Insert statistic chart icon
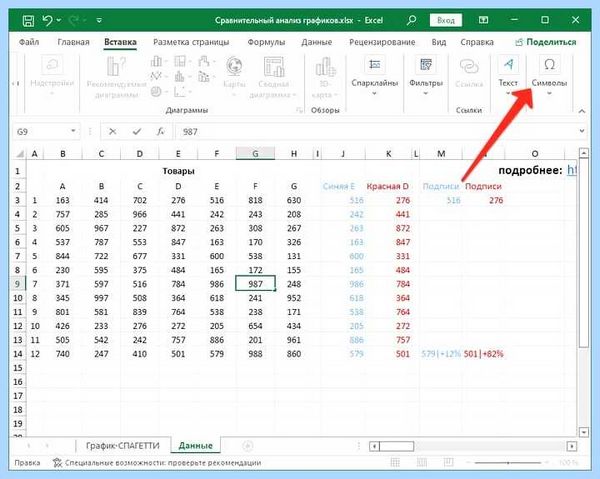 pyautogui.click(x=181, y=77)
